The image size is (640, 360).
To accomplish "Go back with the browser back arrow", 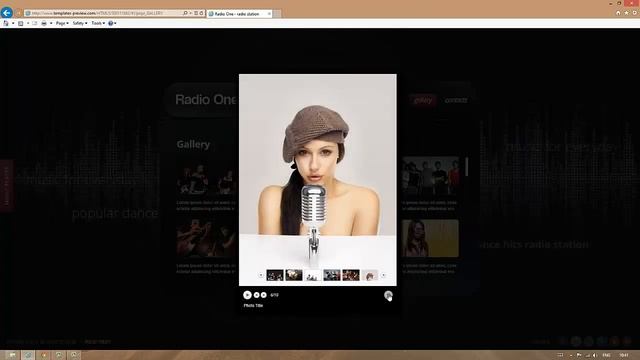I will point(7,13).
